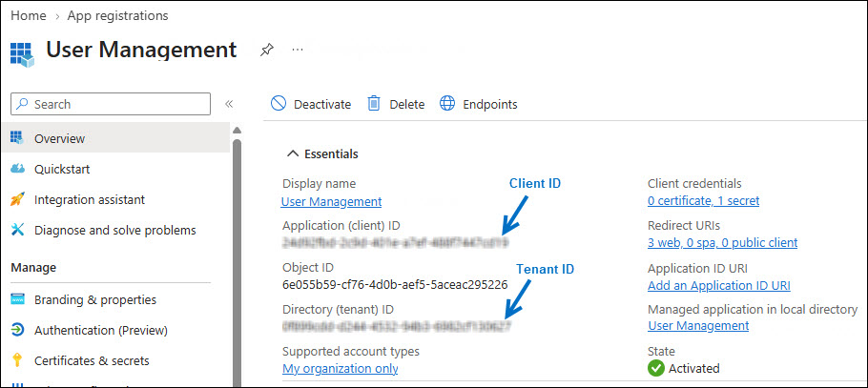Select Overview in the sidebar
The height and width of the screenshot is (388, 868).
[115, 138]
